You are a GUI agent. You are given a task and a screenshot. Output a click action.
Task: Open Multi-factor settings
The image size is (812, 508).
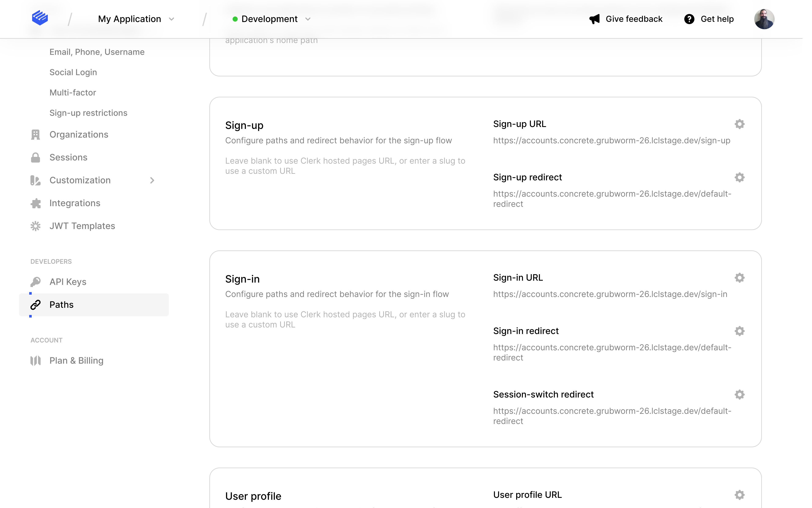pyautogui.click(x=73, y=92)
